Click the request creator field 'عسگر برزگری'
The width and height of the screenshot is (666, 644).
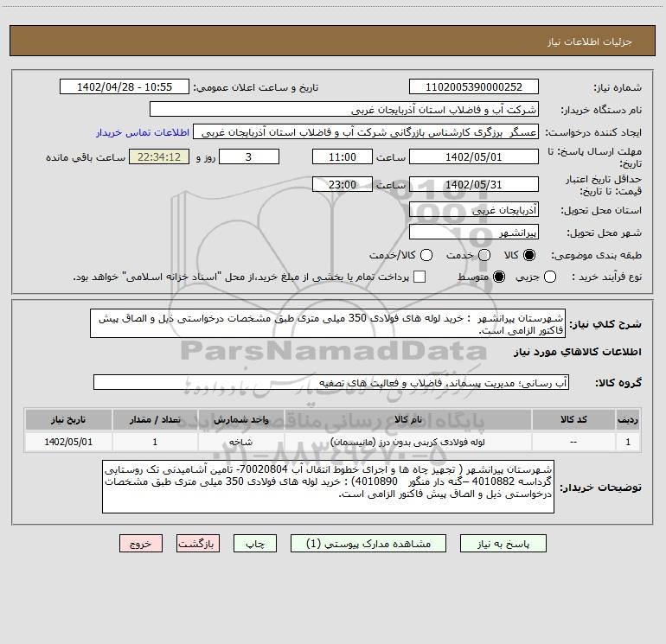point(366,131)
